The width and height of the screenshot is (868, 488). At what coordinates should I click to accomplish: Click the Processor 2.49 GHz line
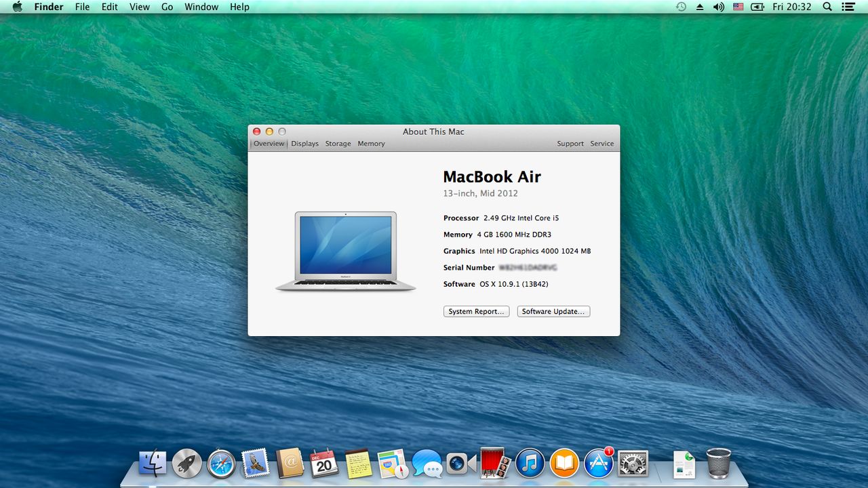[501, 218]
